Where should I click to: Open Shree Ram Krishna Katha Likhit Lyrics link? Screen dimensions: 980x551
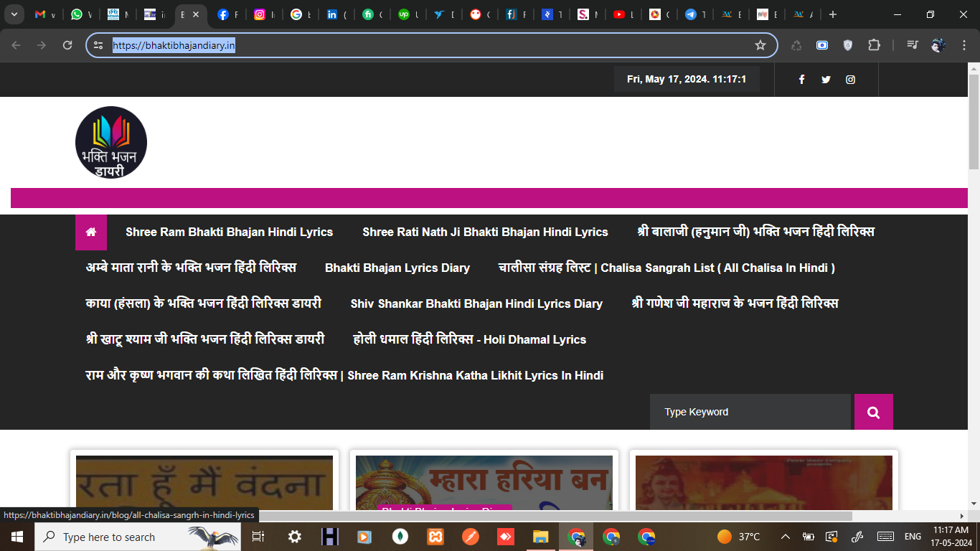tap(344, 375)
